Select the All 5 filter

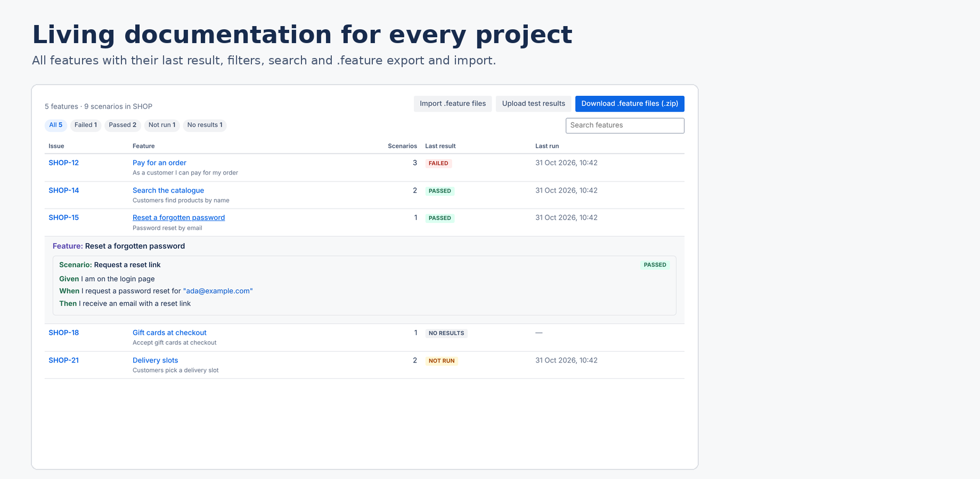[56, 125]
